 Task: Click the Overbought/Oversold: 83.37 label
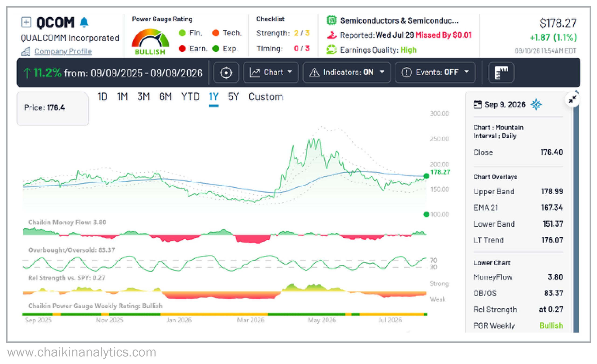pos(71,250)
